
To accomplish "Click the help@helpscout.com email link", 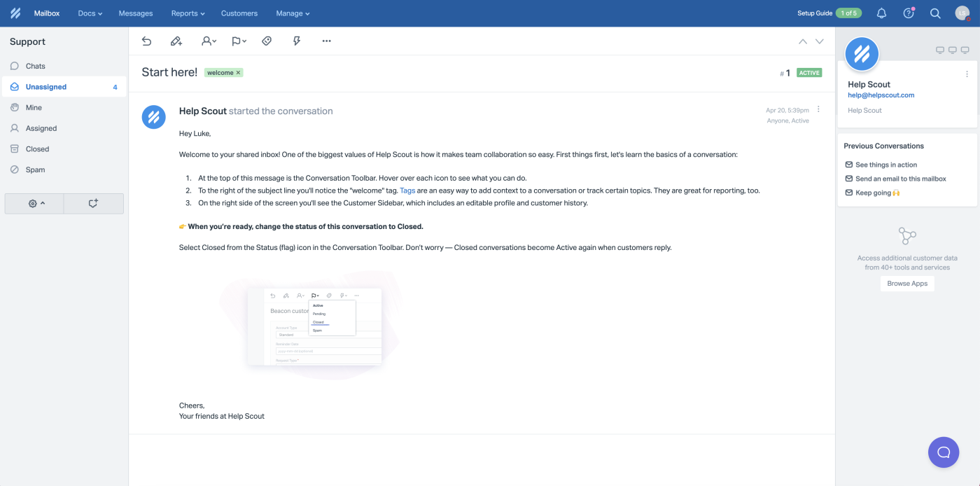I will [x=881, y=95].
